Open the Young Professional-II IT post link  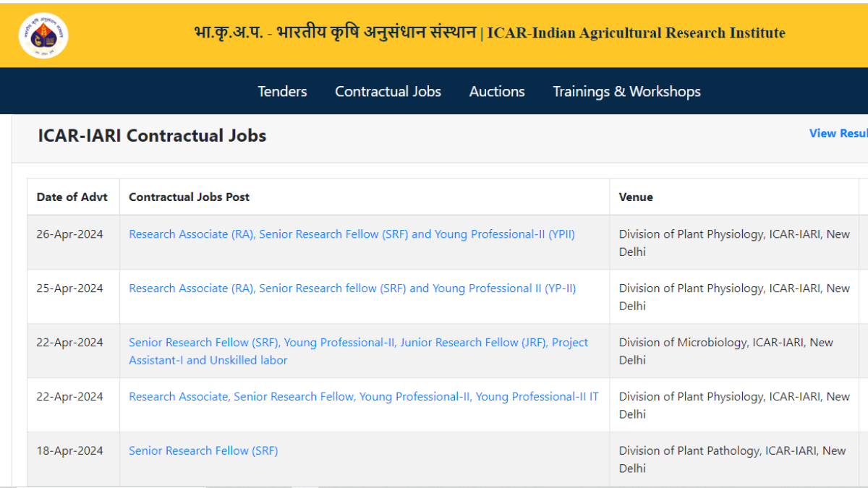pos(364,397)
